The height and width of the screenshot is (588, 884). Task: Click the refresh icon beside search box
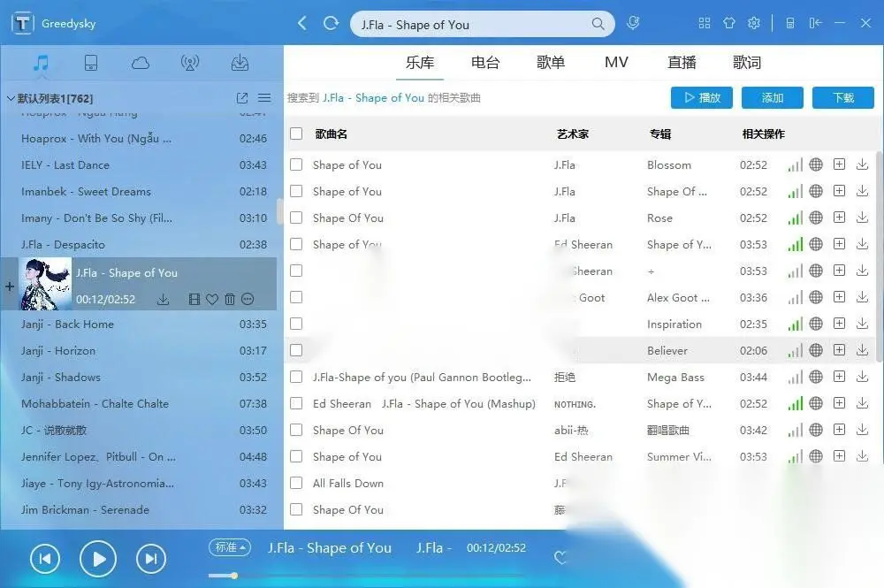click(x=331, y=23)
